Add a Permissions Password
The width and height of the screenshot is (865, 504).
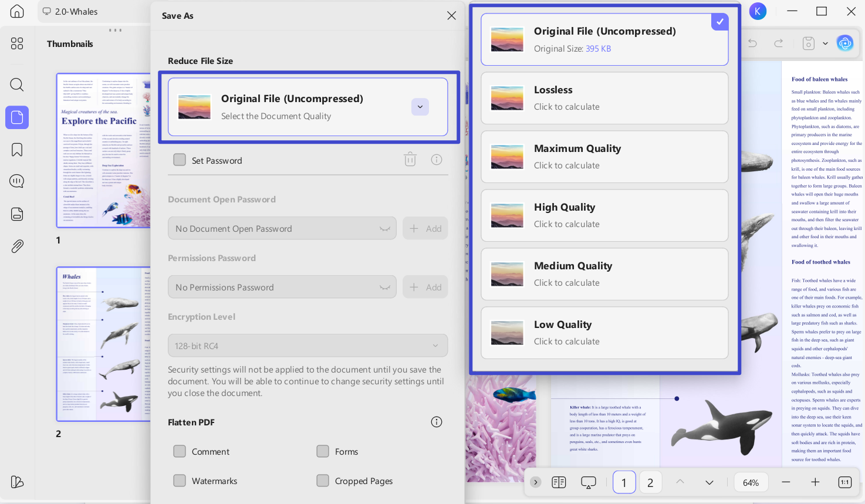pos(425,287)
